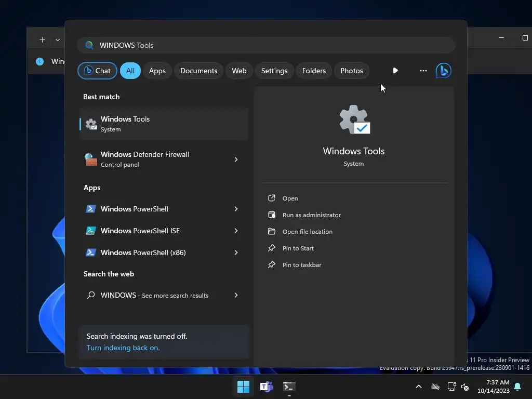Add a new tab in background window
Screen dimensions: 532x399
pyautogui.click(x=43, y=39)
